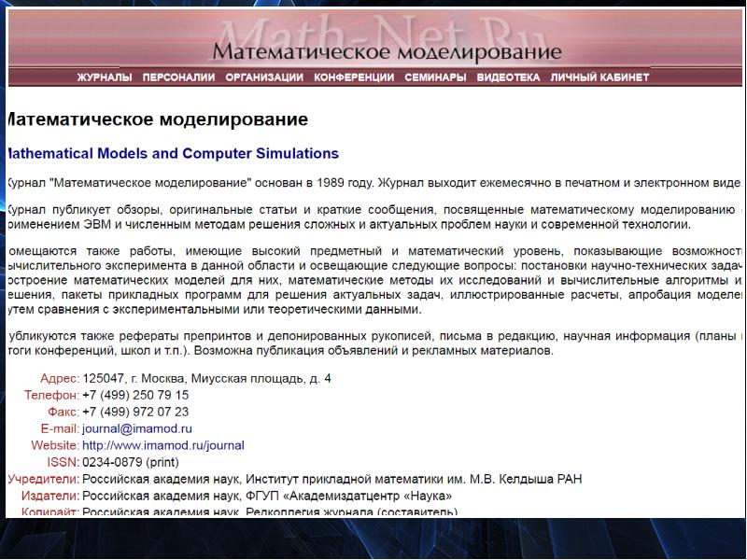Open the КОНФЕРЕНЦИИ page

click(x=354, y=77)
